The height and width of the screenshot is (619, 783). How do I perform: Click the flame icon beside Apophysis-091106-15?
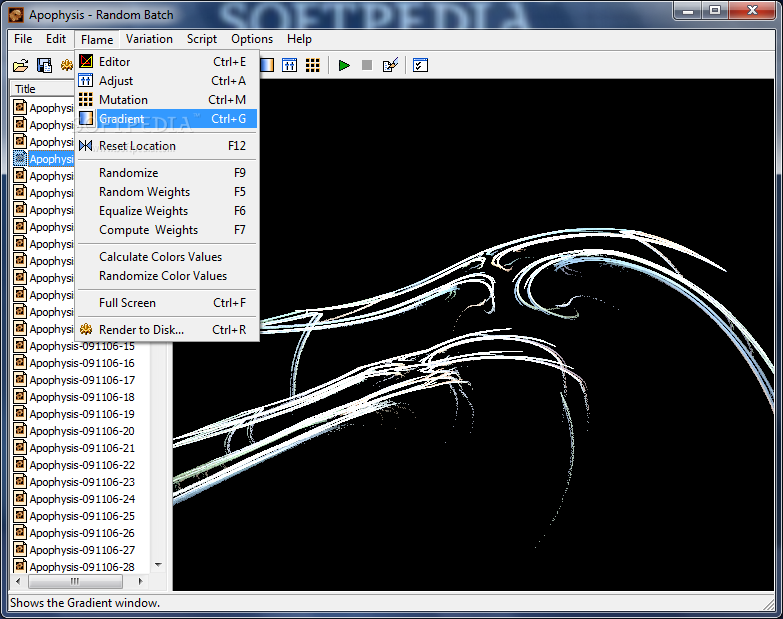(20, 345)
